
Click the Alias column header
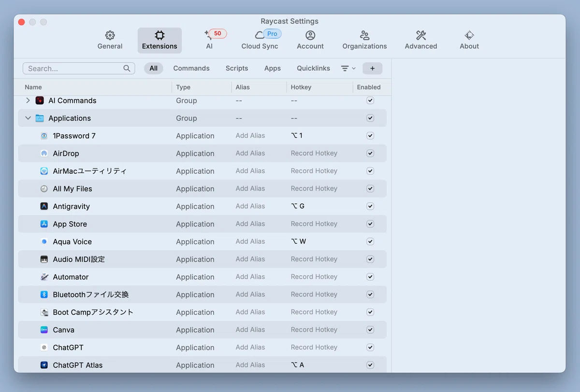pos(243,87)
